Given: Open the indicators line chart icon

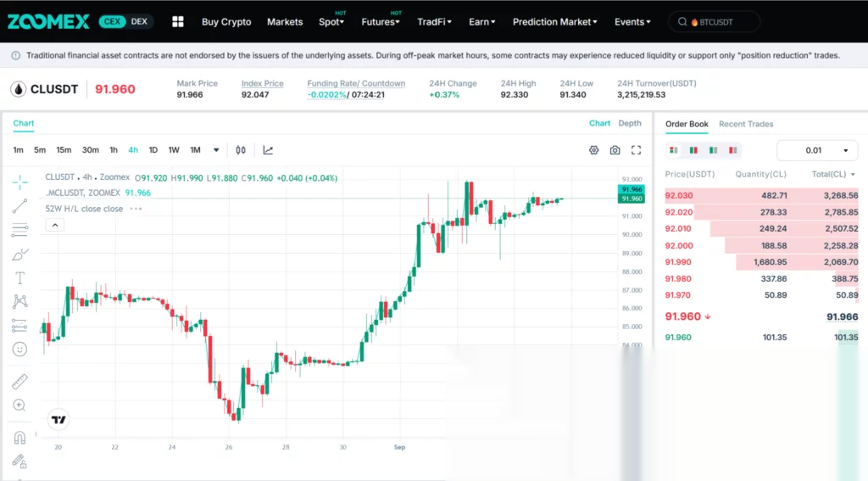Looking at the screenshot, I should [x=268, y=150].
